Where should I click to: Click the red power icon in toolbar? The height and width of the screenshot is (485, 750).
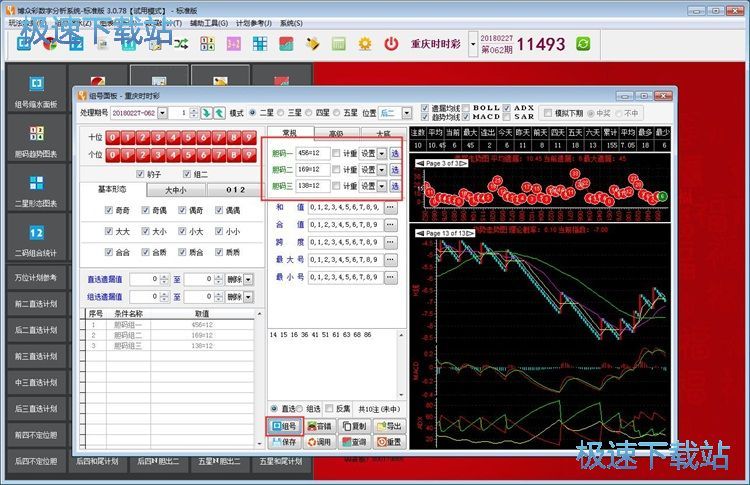pyautogui.click(x=391, y=44)
